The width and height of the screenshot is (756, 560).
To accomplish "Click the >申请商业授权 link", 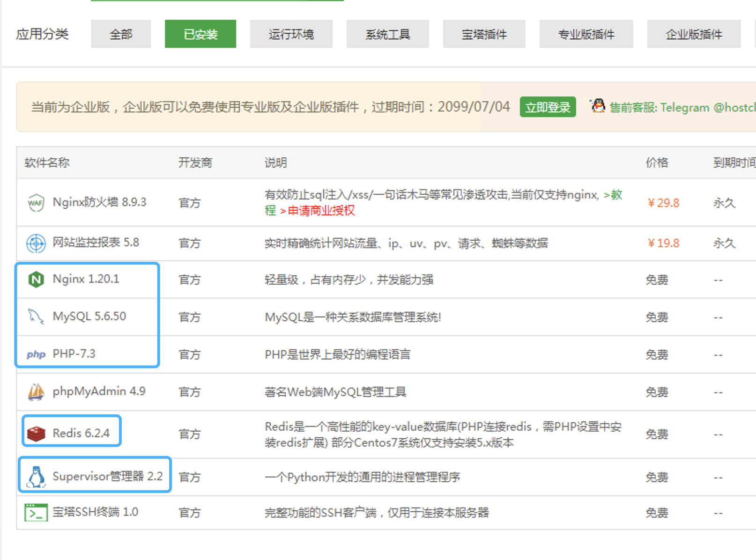I will click(317, 211).
